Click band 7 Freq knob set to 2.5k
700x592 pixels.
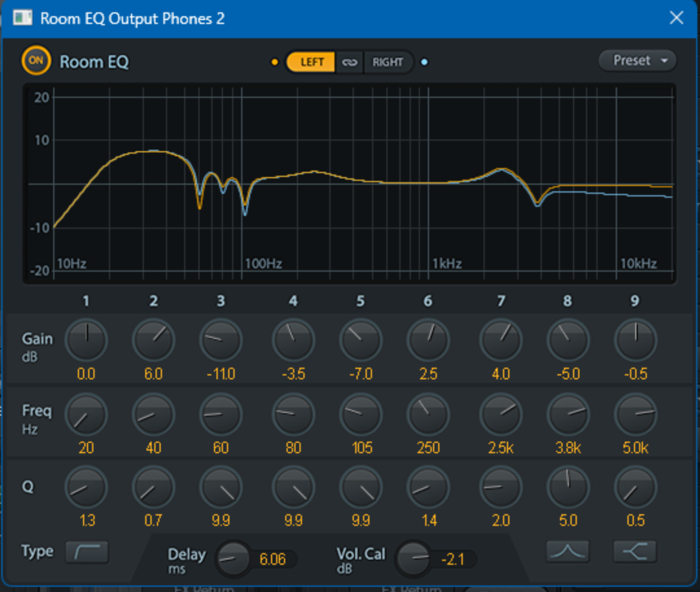501,414
